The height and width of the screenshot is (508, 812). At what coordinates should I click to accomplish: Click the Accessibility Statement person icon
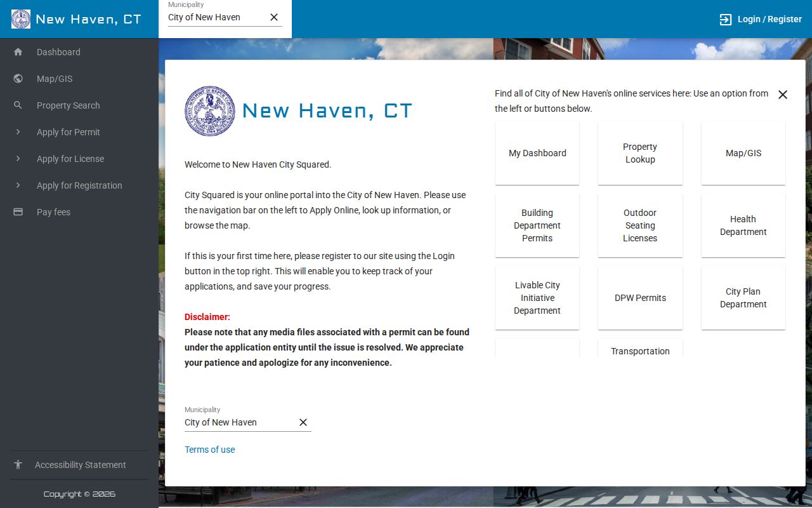(x=18, y=465)
